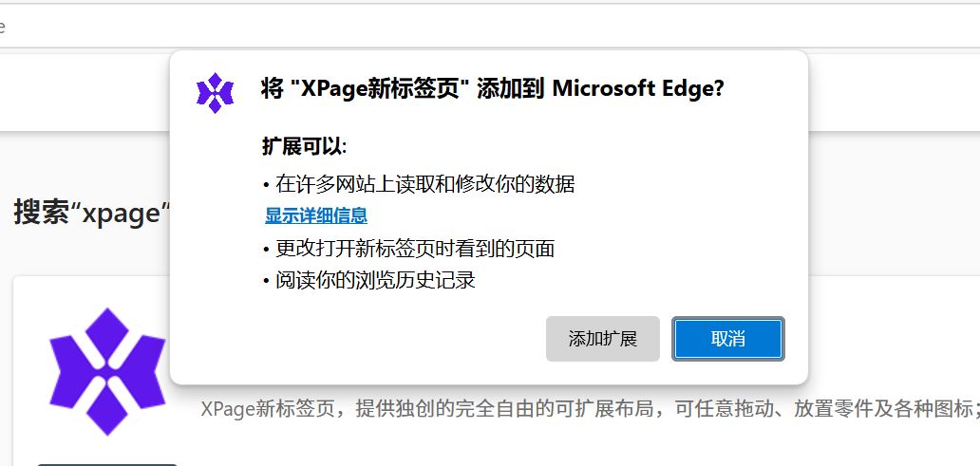
Task: Focus the address bar at the top
Action: [475, 26]
